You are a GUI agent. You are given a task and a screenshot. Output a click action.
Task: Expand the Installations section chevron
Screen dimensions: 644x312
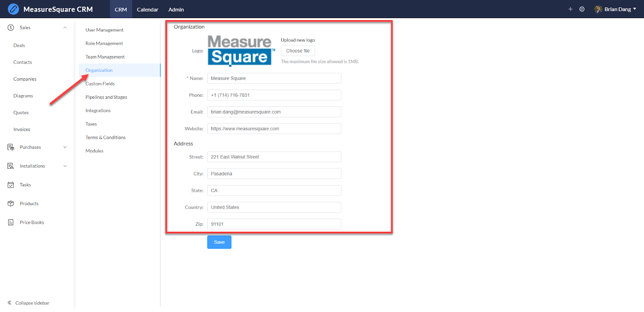[65, 166]
